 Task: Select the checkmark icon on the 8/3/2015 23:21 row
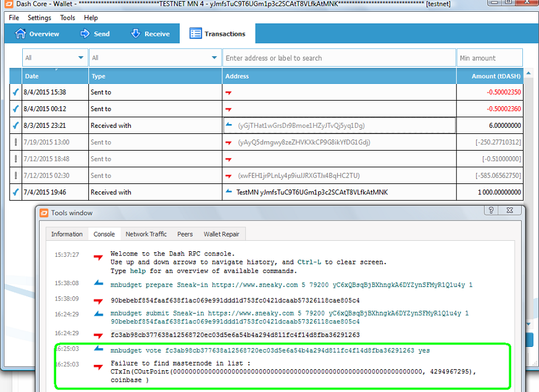pyautogui.click(x=15, y=125)
